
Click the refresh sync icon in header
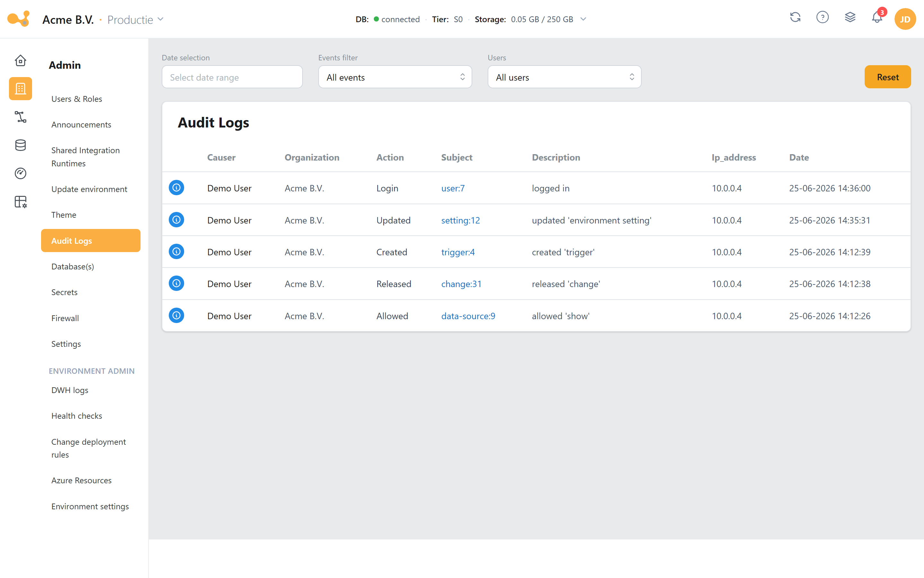pos(795,18)
